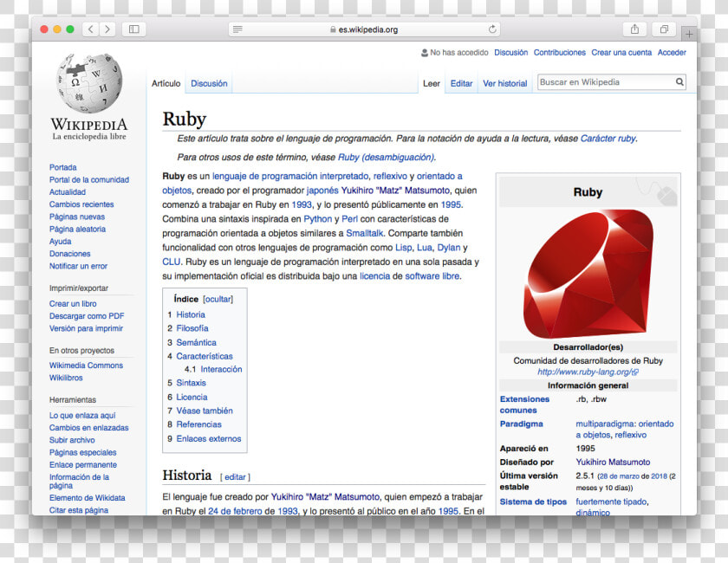
Task: Jump to Véase también in the index
Action: pyautogui.click(x=205, y=411)
